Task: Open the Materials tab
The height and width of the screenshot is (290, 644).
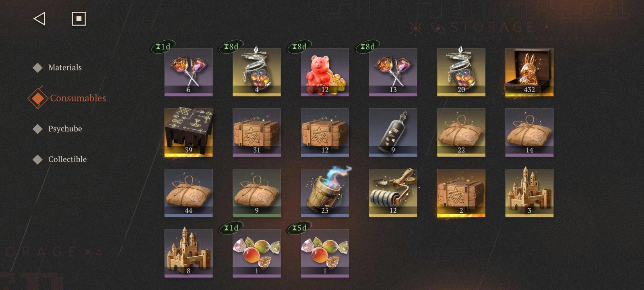Action: 65,68
